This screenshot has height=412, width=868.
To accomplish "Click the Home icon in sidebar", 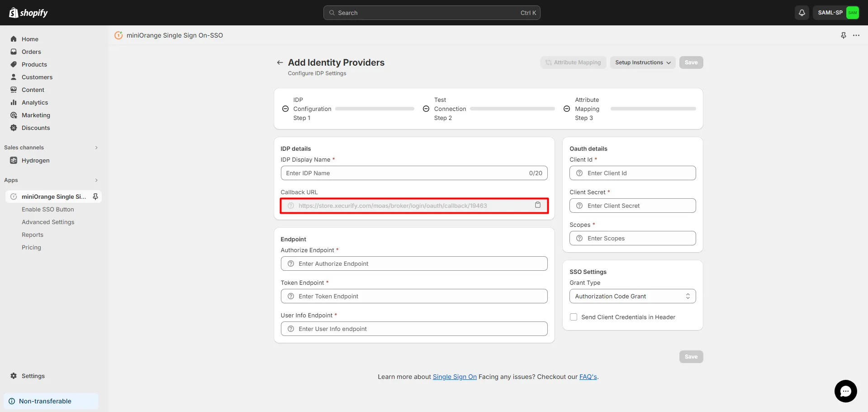I will click(14, 39).
